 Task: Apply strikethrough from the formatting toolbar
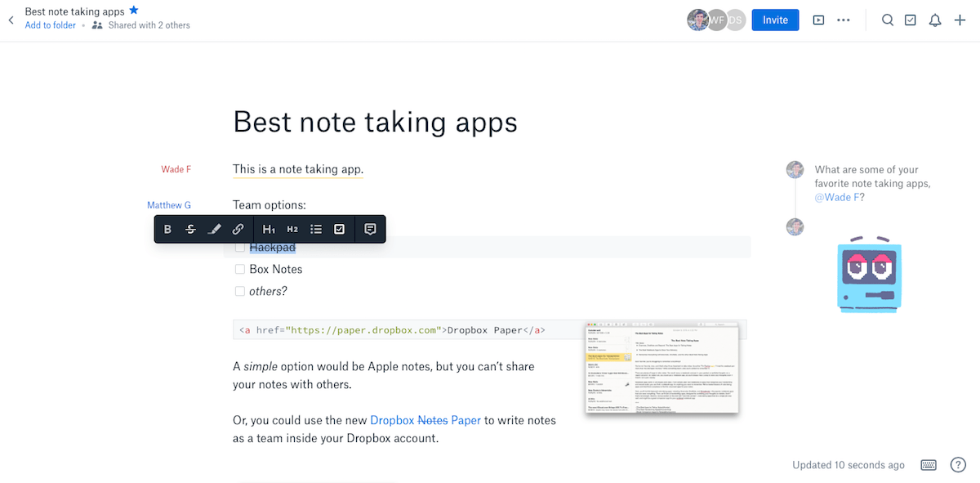pyautogui.click(x=191, y=230)
